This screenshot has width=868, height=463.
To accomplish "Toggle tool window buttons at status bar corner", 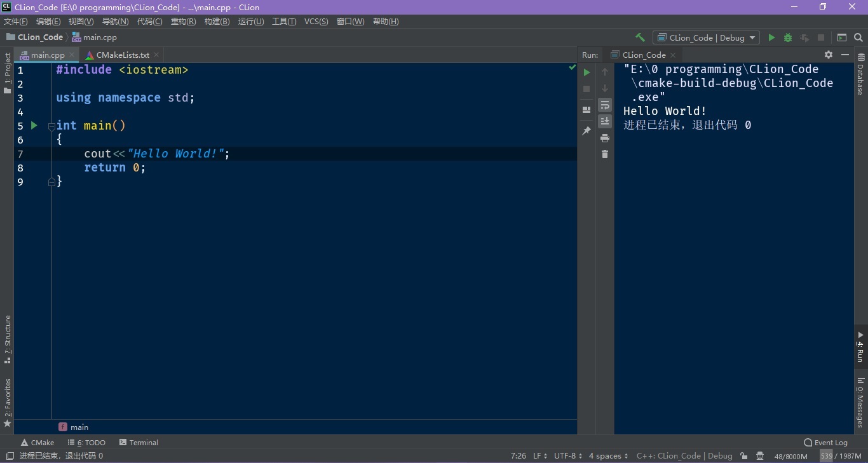I will (x=10, y=456).
